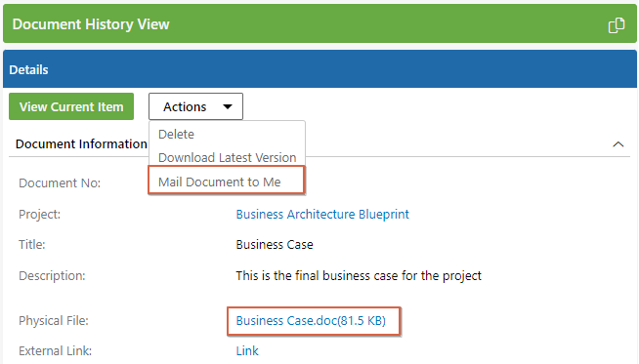This screenshot has height=364, width=639.
Task: Open the Business Architecture Blueprint project link
Action: [322, 214]
